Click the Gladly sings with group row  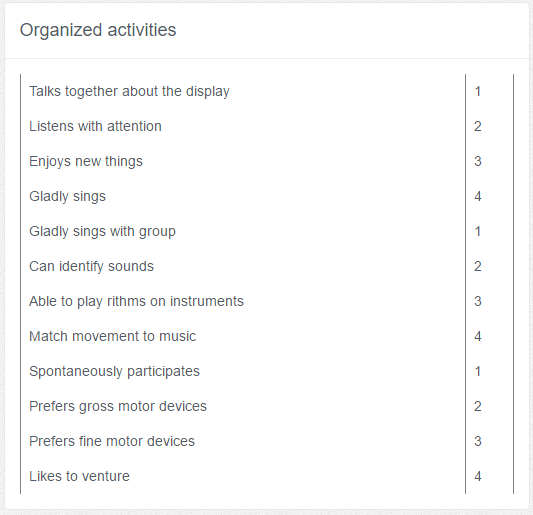tap(267, 231)
